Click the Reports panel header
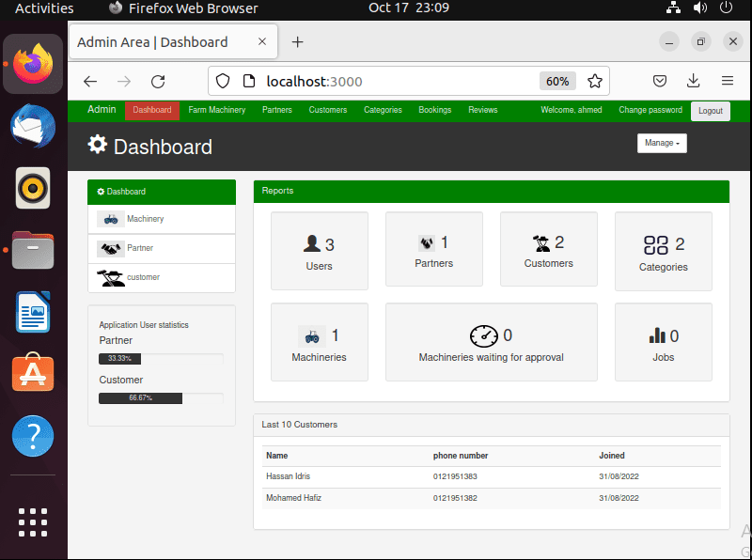 (x=491, y=192)
